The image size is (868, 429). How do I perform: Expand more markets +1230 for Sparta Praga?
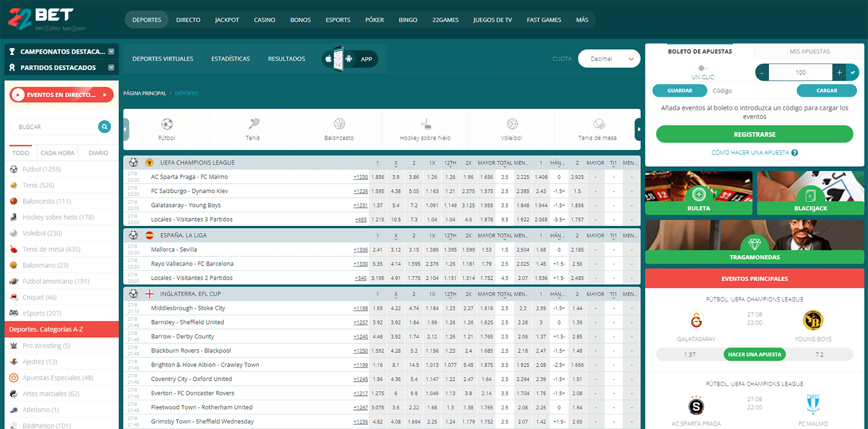pyautogui.click(x=361, y=177)
